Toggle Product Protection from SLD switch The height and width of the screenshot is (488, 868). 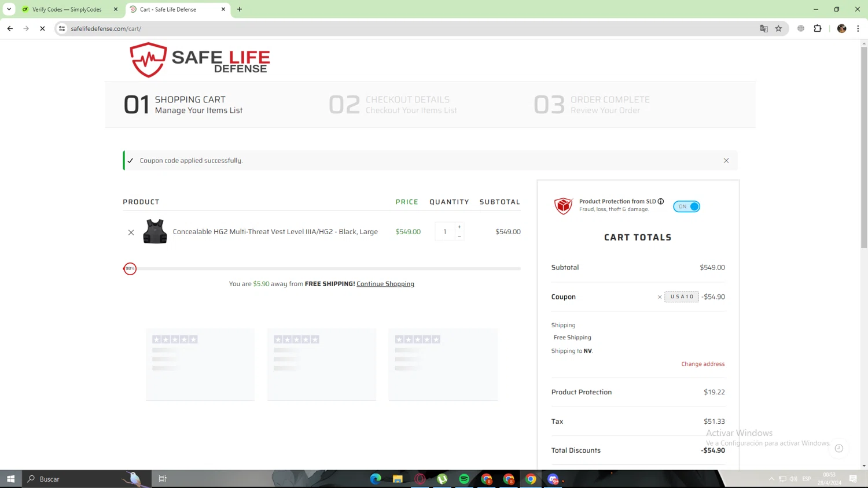click(x=686, y=206)
